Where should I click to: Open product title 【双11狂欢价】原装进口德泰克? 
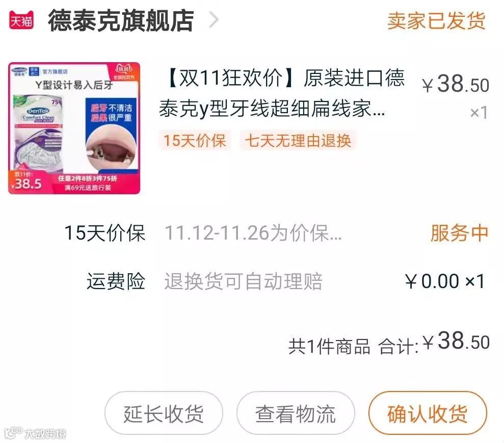[x=282, y=93]
